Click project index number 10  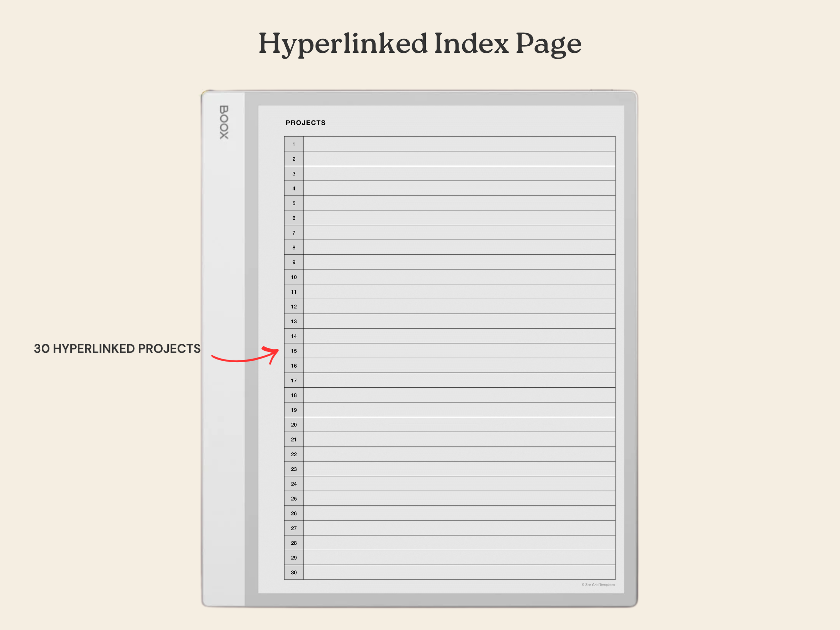point(294,277)
